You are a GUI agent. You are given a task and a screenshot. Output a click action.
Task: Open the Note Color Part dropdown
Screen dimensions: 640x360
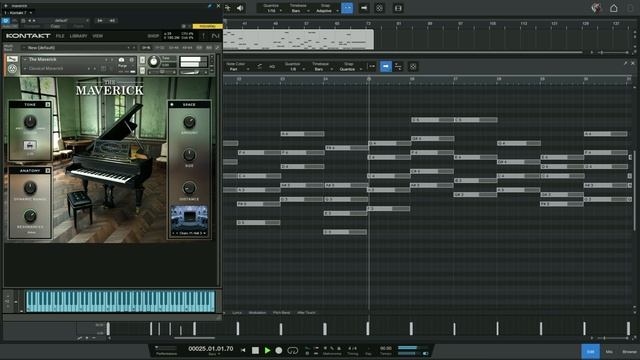click(237, 67)
